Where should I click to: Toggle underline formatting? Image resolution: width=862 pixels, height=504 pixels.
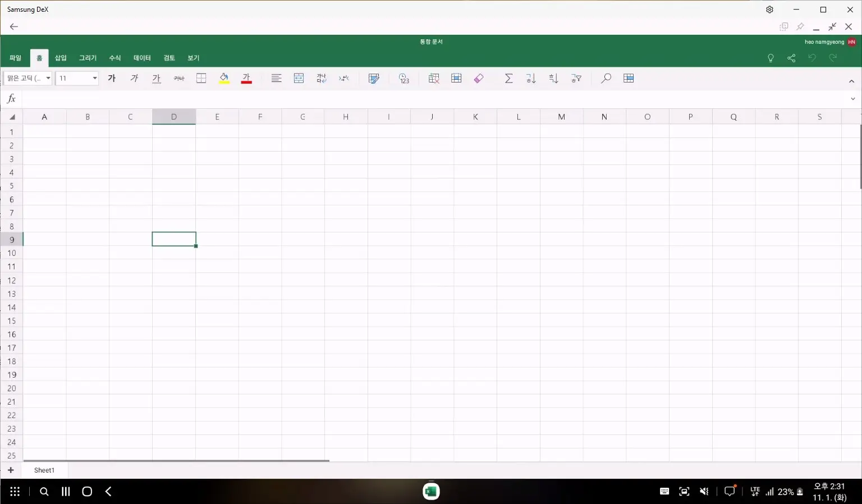157,78
